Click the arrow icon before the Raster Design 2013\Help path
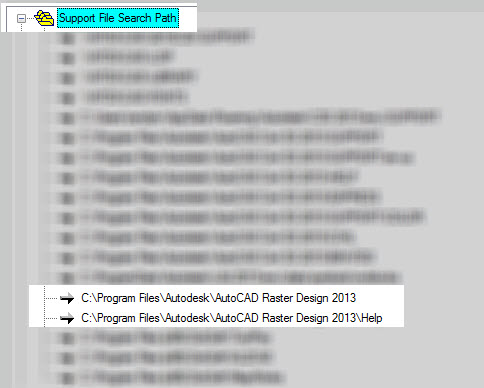Screen dimensions: 484x388 67,318
